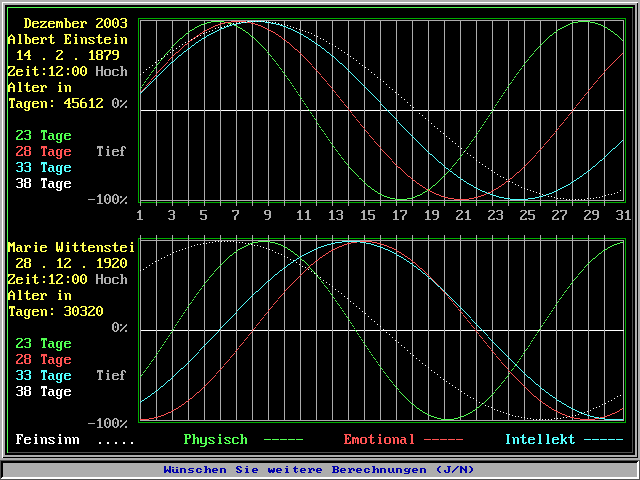Click the red 28 Tage label under Marie
Screen dimensions: 640x480
43,359
